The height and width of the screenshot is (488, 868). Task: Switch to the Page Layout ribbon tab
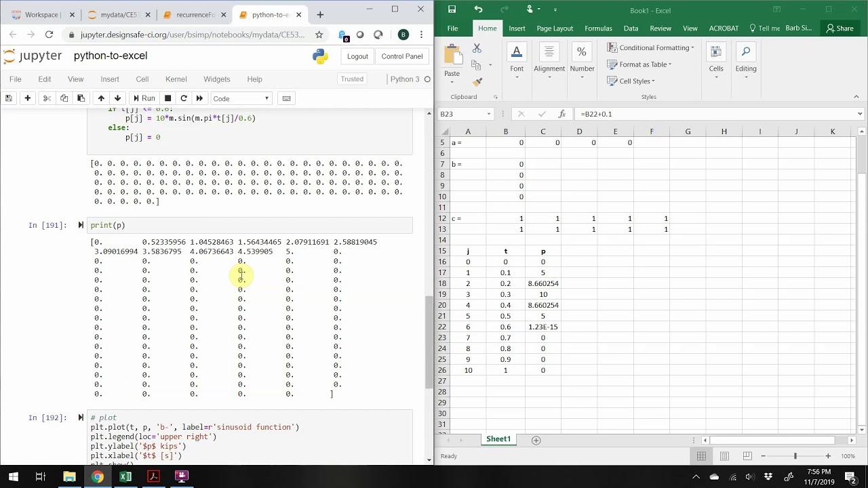coord(555,28)
